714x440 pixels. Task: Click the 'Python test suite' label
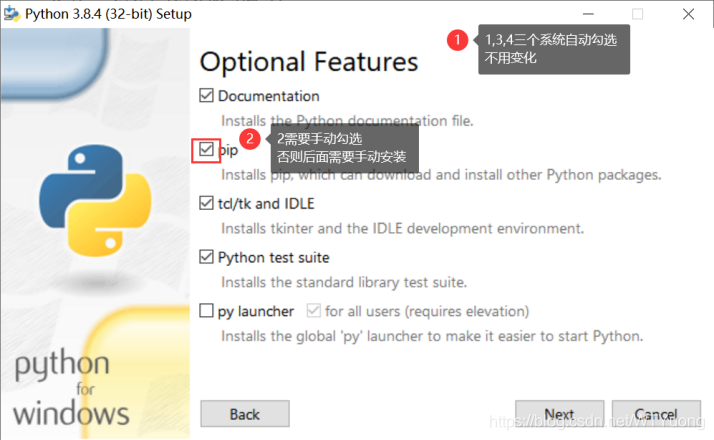pyautogui.click(x=274, y=258)
